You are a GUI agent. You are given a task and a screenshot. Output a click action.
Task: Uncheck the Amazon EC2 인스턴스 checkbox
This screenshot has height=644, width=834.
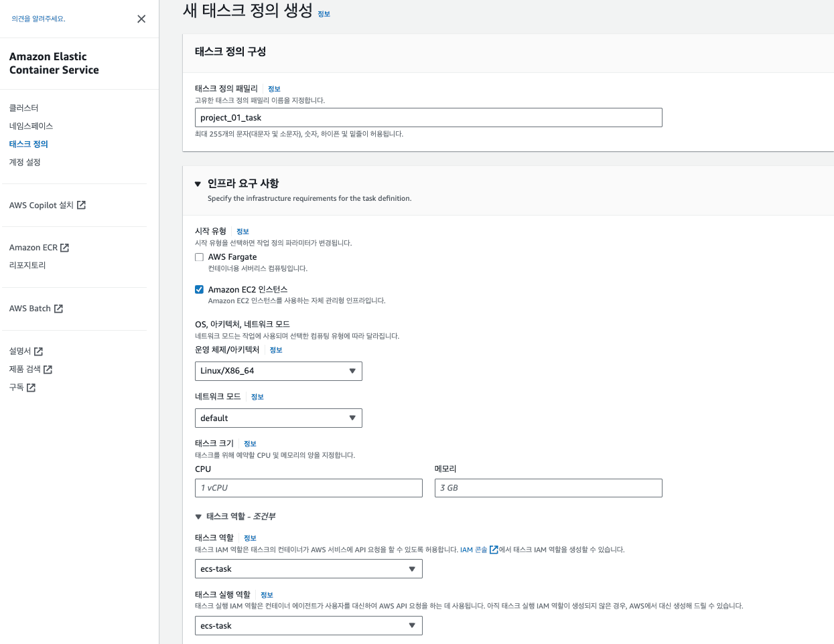pyautogui.click(x=199, y=289)
